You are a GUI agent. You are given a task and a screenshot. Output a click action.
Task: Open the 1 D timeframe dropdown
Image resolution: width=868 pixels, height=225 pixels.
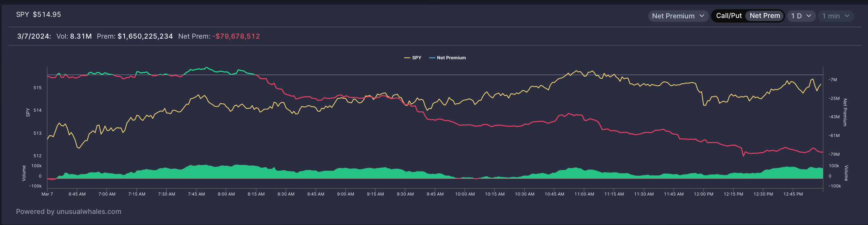click(x=801, y=16)
